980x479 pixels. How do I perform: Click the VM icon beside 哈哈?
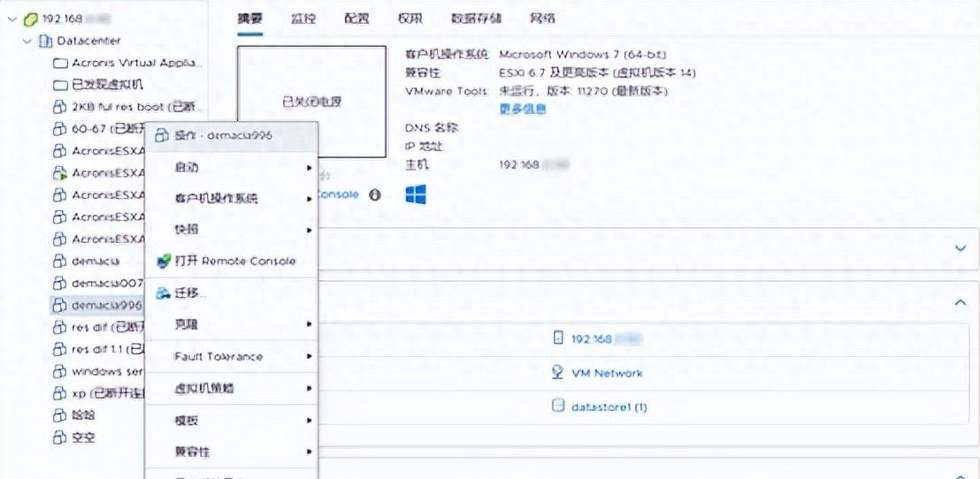click(58, 415)
